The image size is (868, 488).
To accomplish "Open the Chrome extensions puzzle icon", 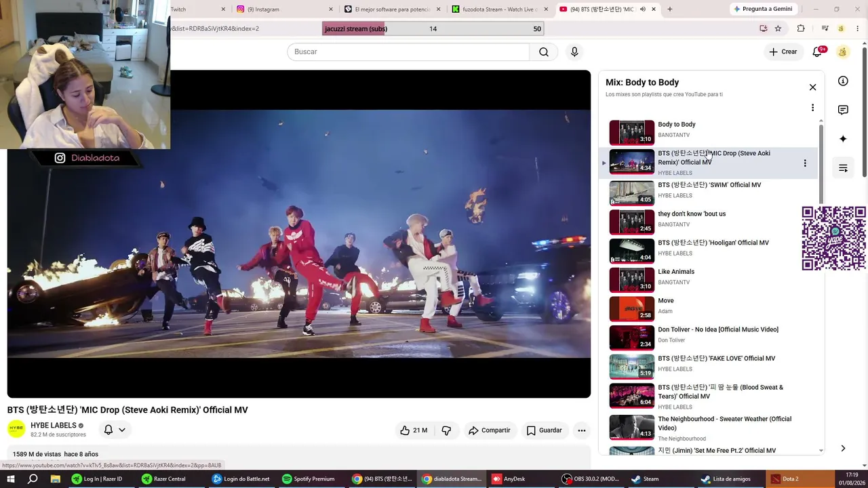I will click(x=801, y=28).
